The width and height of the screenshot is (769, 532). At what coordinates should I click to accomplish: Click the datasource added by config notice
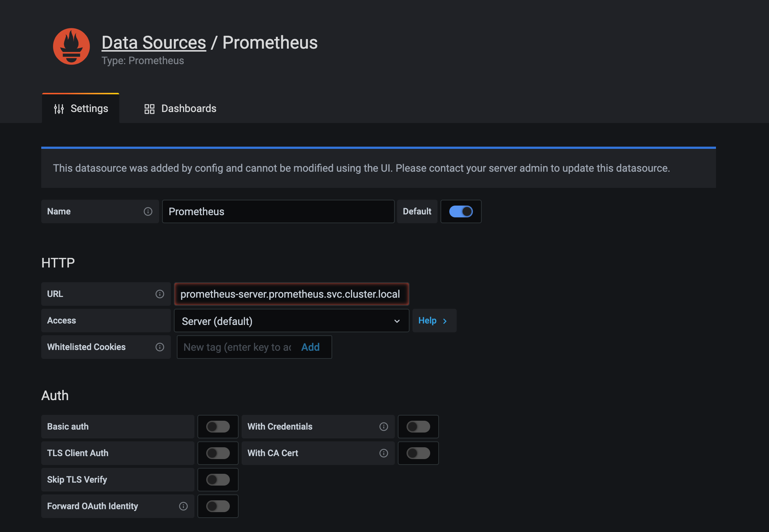(x=379, y=168)
